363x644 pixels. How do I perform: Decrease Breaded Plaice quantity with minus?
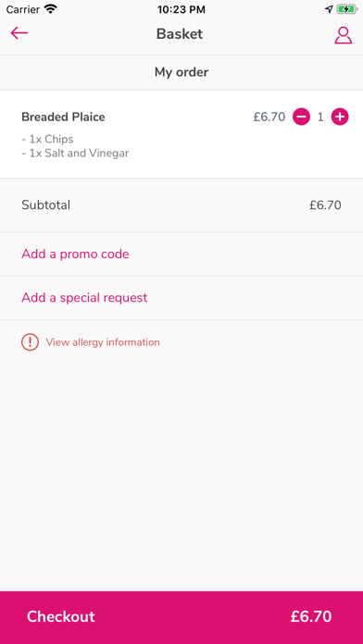(x=301, y=118)
